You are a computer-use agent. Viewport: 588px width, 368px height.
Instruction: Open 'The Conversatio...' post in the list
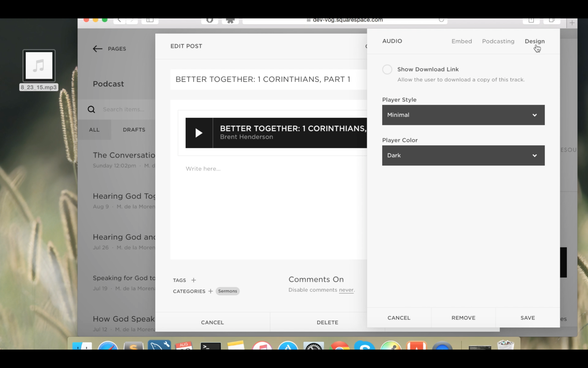click(124, 160)
